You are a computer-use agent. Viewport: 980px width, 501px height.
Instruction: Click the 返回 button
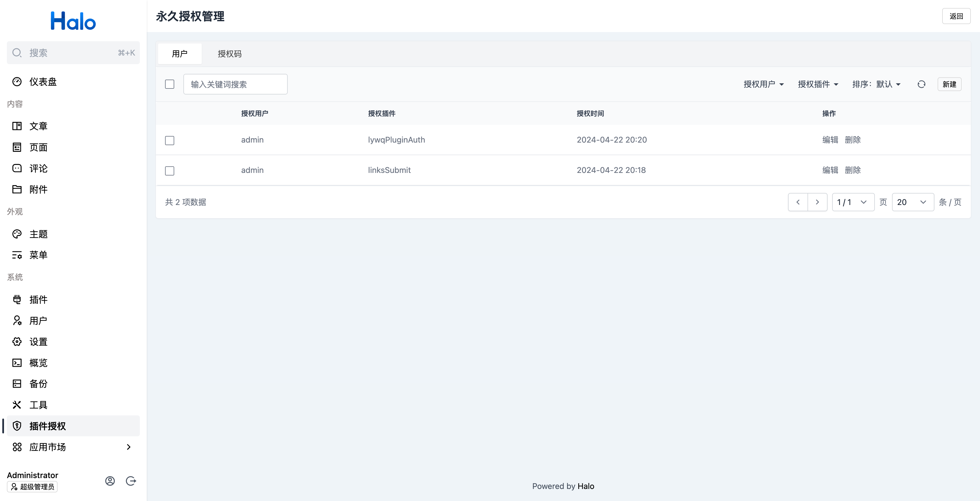(x=956, y=16)
